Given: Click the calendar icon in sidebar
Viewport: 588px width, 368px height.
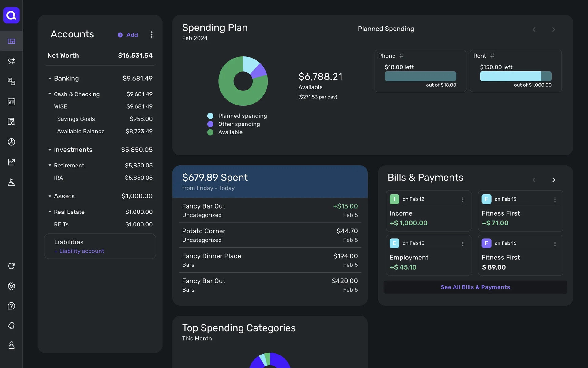Looking at the screenshot, I should tap(11, 102).
